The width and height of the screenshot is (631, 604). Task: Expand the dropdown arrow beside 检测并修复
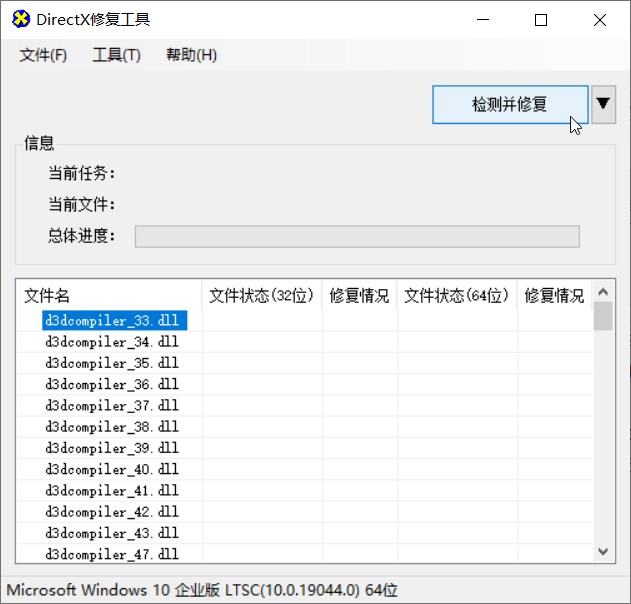(x=603, y=104)
